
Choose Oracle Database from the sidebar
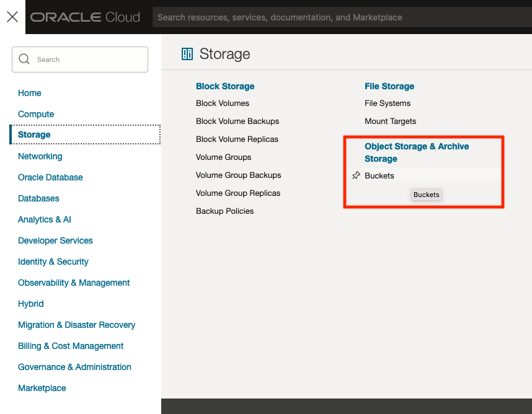[x=50, y=177]
